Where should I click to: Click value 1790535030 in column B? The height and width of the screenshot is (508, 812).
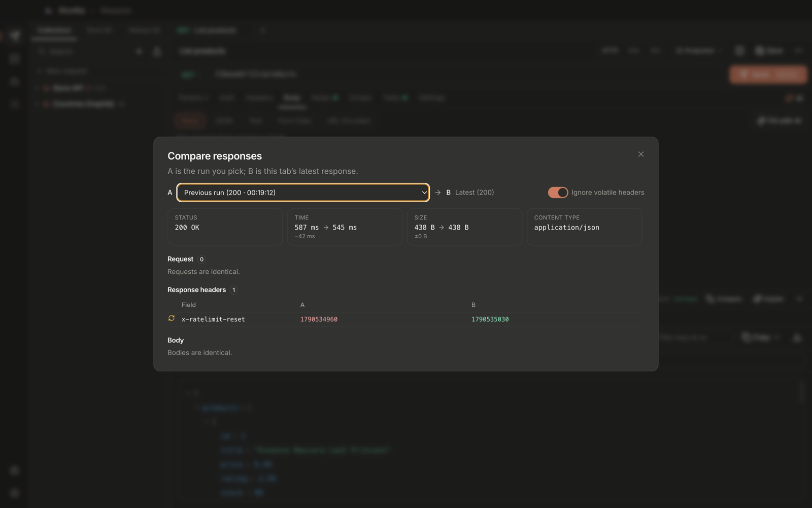pyautogui.click(x=490, y=320)
